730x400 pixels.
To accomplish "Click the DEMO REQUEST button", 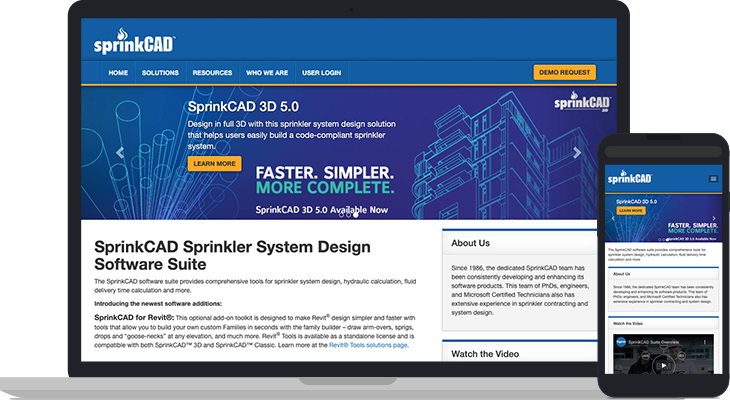I will (x=564, y=72).
